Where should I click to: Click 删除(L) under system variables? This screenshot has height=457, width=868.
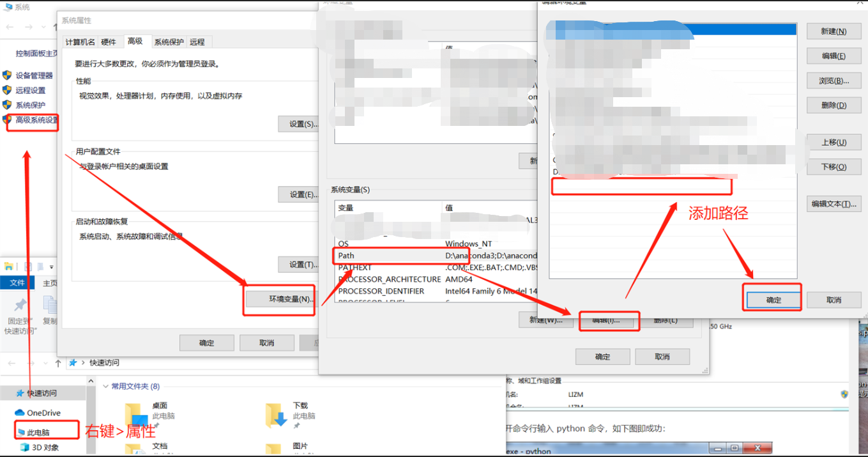666,320
